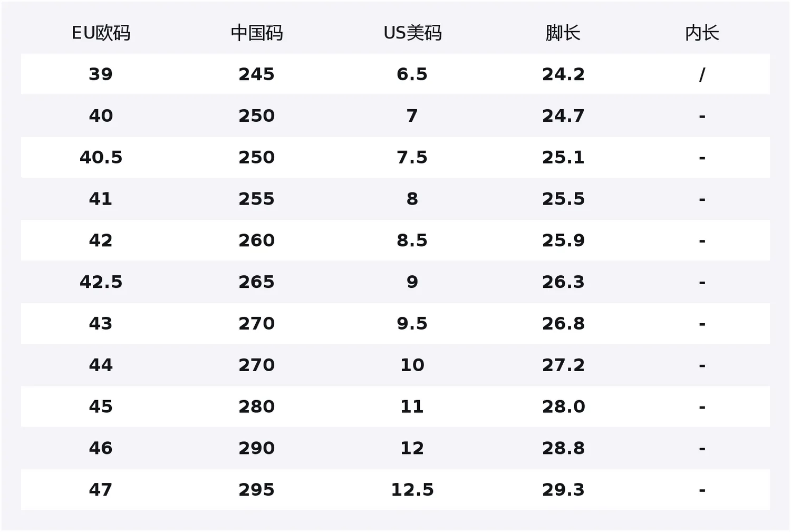Screen dimensions: 791x532
Task: Click the slash in 内长 column
Action: [x=702, y=75]
